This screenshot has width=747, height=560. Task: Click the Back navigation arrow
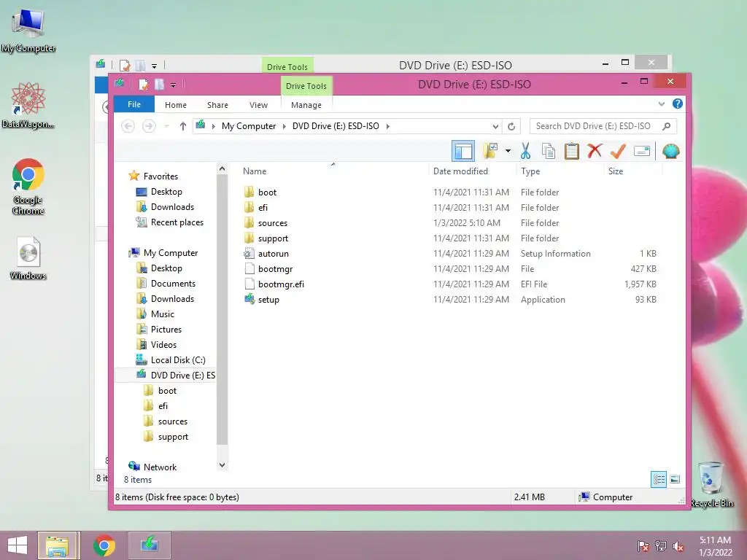(128, 126)
